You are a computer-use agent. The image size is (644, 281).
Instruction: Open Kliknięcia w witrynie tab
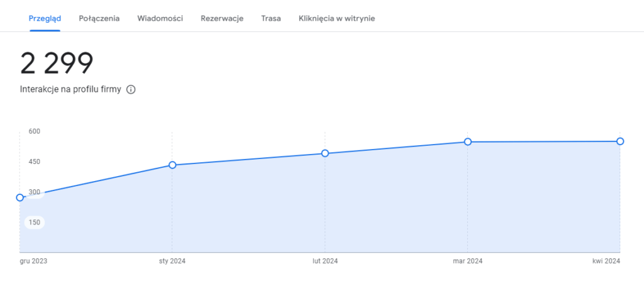tap(337, 18)
